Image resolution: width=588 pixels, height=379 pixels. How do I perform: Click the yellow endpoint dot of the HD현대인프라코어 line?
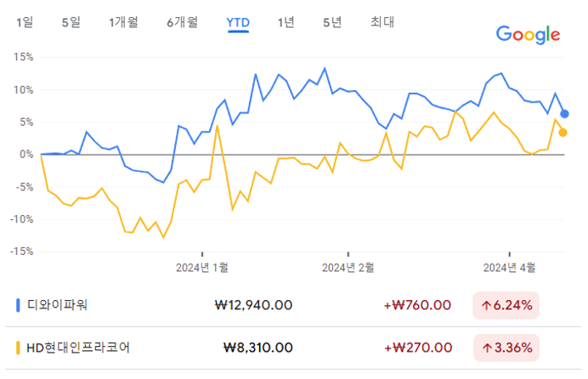coord(563,133)
